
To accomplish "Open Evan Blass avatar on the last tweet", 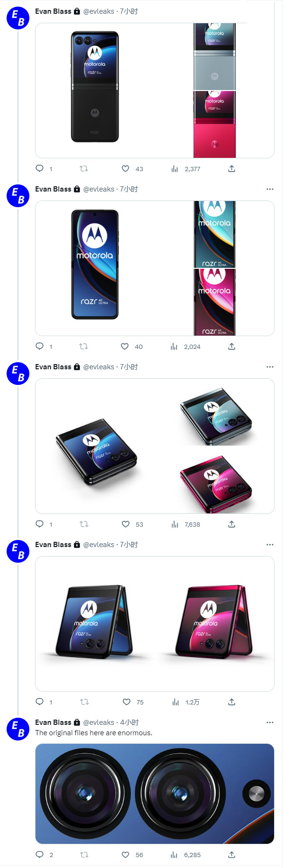I will click(18, 729).
